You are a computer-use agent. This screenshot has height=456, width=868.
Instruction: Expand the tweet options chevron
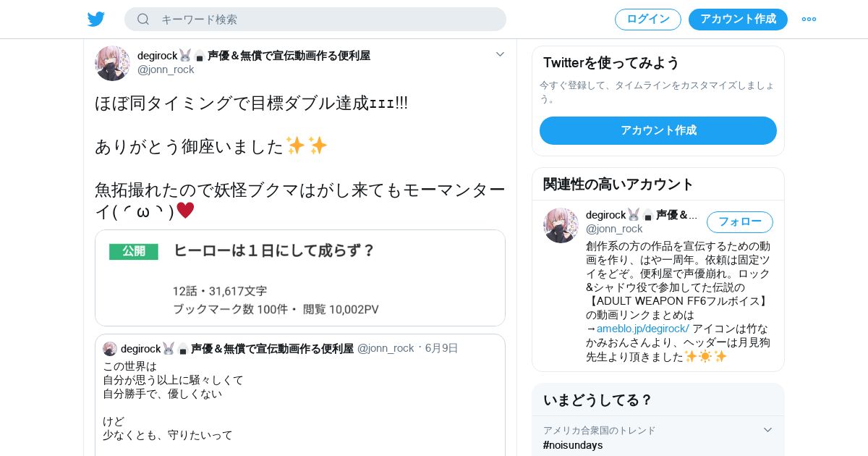pyautogui.click(x=500, y=54)
